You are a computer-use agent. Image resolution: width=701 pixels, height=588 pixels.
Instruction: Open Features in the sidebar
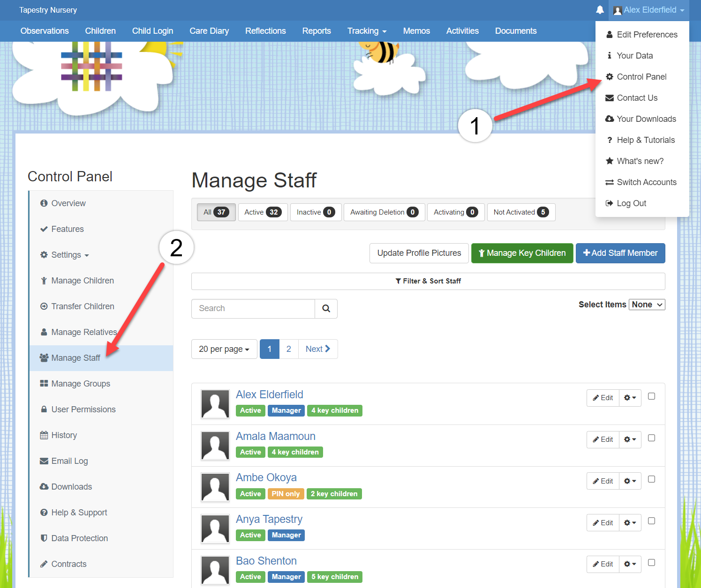click(x=101, y=229)
